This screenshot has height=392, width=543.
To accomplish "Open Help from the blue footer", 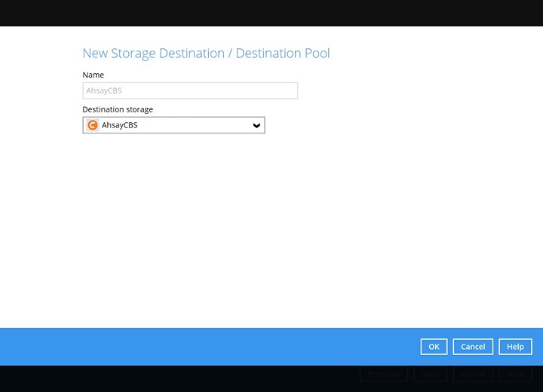I will (x=515, y=347).
